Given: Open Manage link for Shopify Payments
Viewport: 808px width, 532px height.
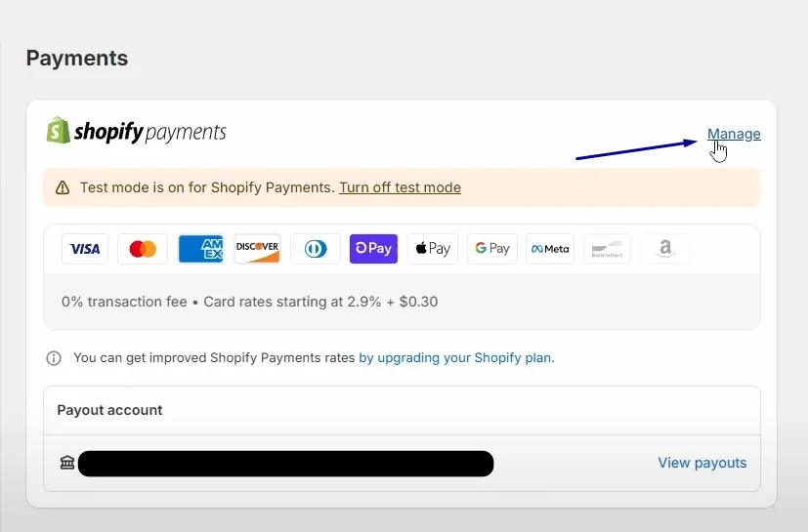Looking at the screenshot, I should pyautogui.click(x=734, y=134).
